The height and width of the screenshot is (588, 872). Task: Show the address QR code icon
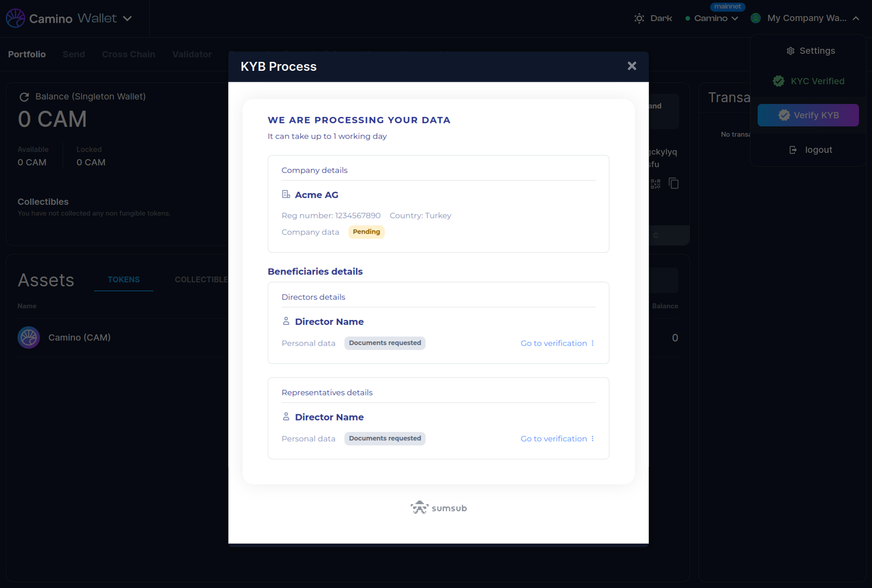655,184
